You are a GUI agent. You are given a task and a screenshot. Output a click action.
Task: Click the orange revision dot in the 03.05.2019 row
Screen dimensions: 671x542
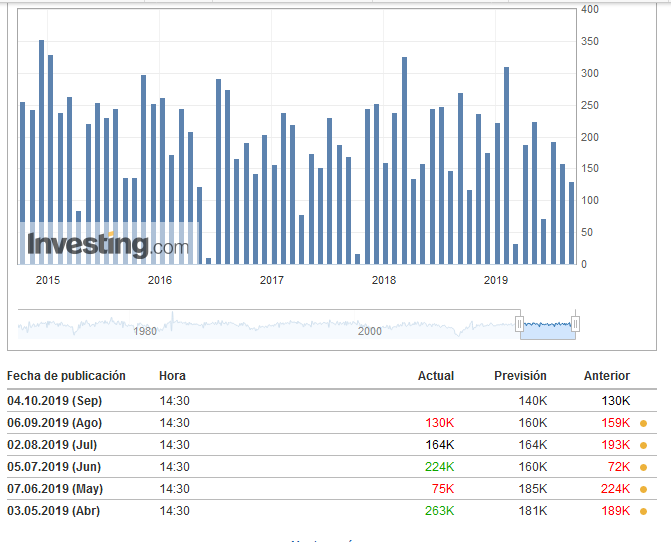(643, 511)
